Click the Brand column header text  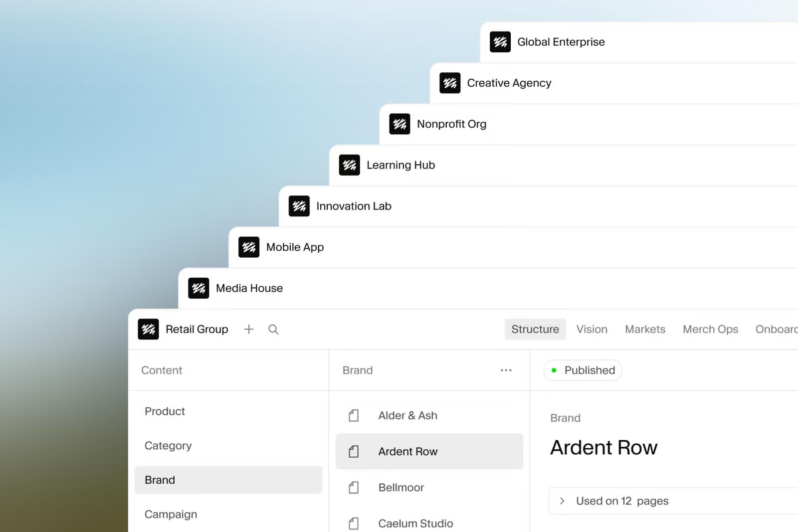[x=358, y=370]
